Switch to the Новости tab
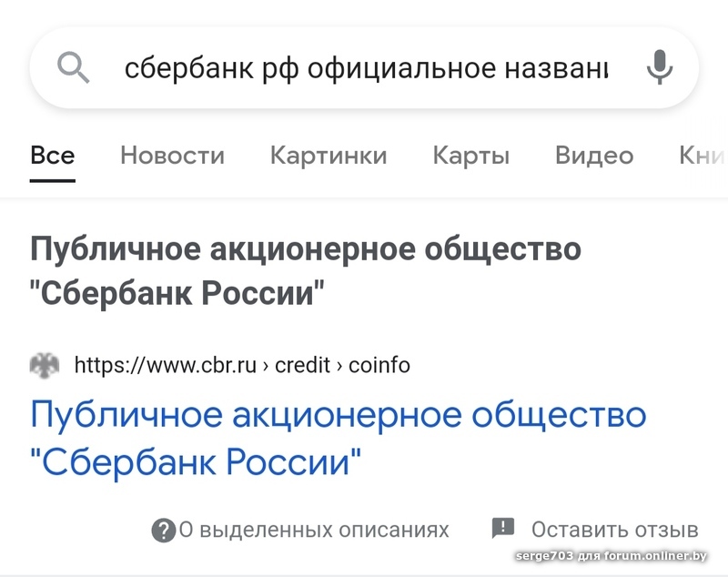728x577 pixels. [x=172, y=156]
